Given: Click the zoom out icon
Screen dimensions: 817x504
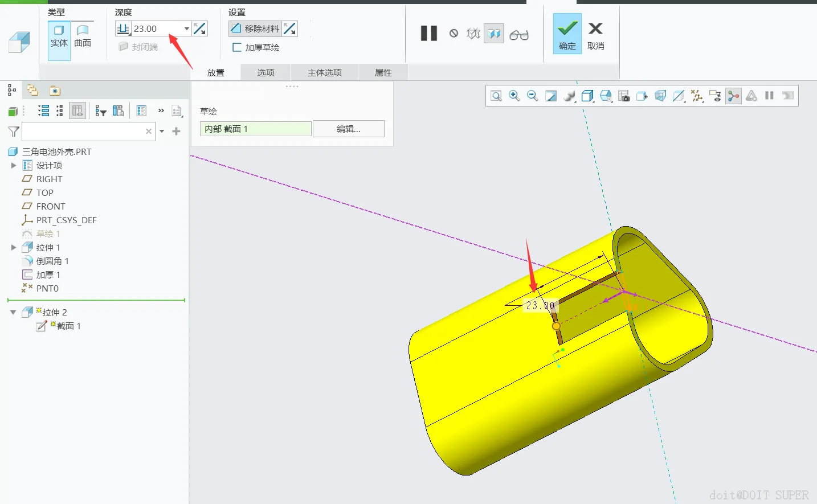Looking at the screenshot, I should tap(532, 96).
